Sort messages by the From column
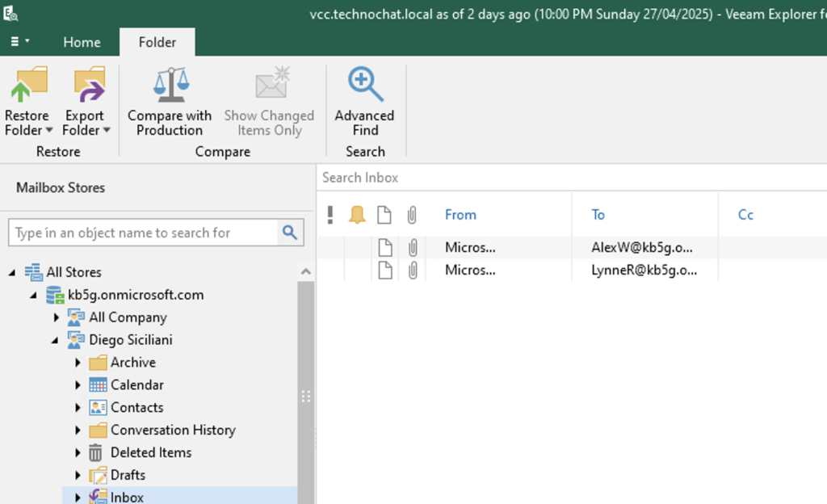 [x=460, y=215]
